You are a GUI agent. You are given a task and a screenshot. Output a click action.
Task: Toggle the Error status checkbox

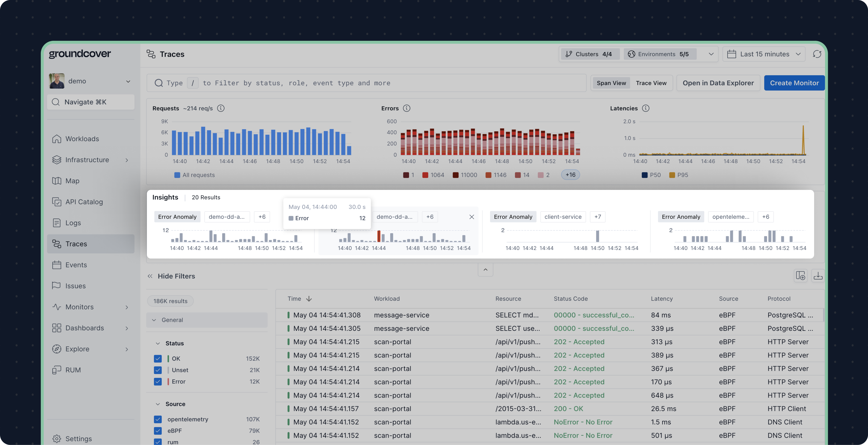158,382
